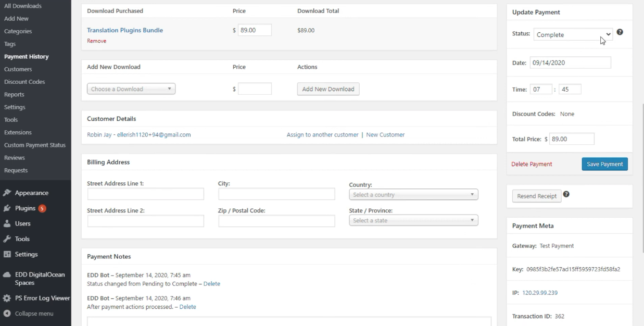Click the Users person icon
The image size is (644, 326).
[7, 223]
